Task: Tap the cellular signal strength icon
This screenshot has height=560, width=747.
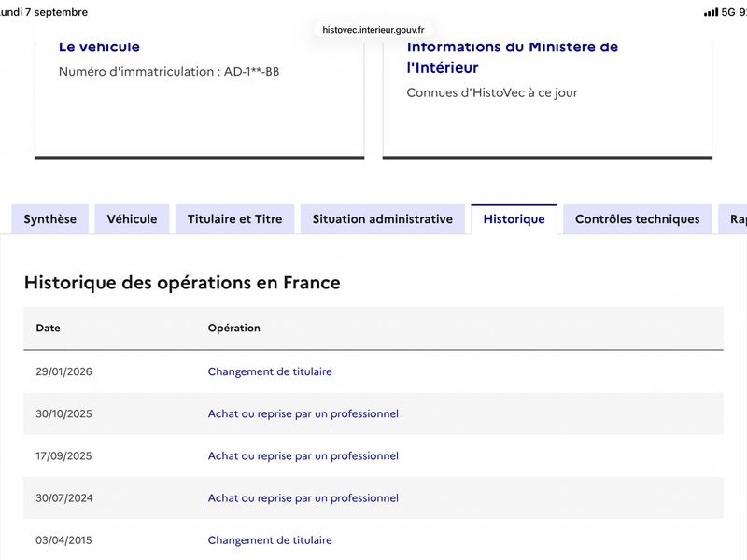Action: [x=711, y=12]
